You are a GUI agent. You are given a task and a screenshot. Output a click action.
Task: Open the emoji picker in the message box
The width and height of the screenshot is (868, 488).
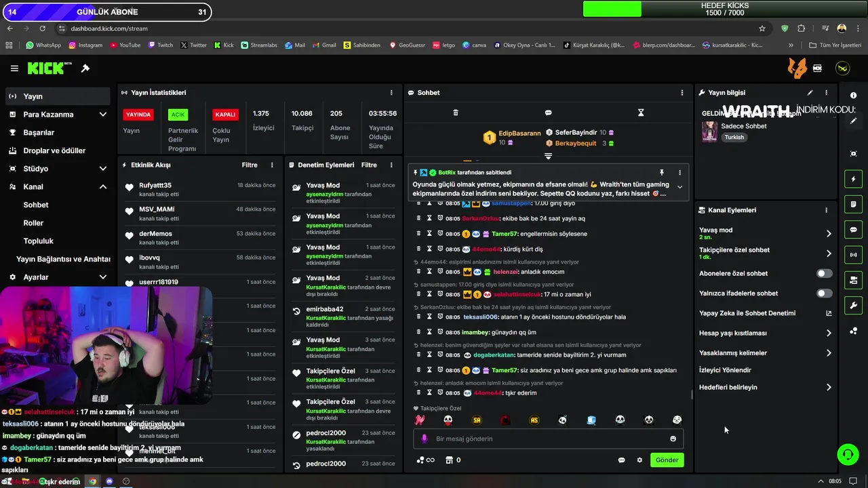click(x=673, y=439)
